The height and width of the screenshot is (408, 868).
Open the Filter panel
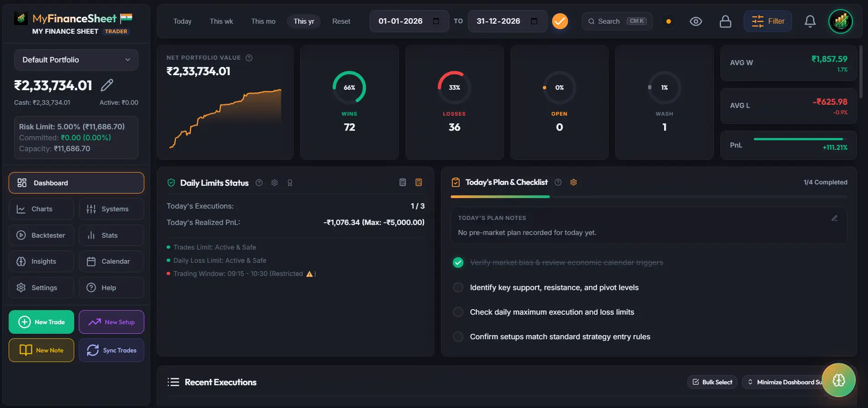tap(768, 21)
